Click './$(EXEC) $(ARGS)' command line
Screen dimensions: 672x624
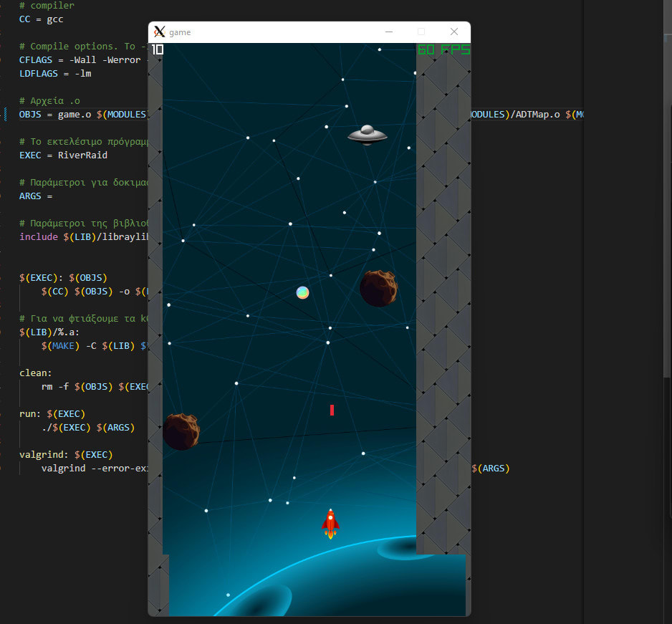(88, 427)
